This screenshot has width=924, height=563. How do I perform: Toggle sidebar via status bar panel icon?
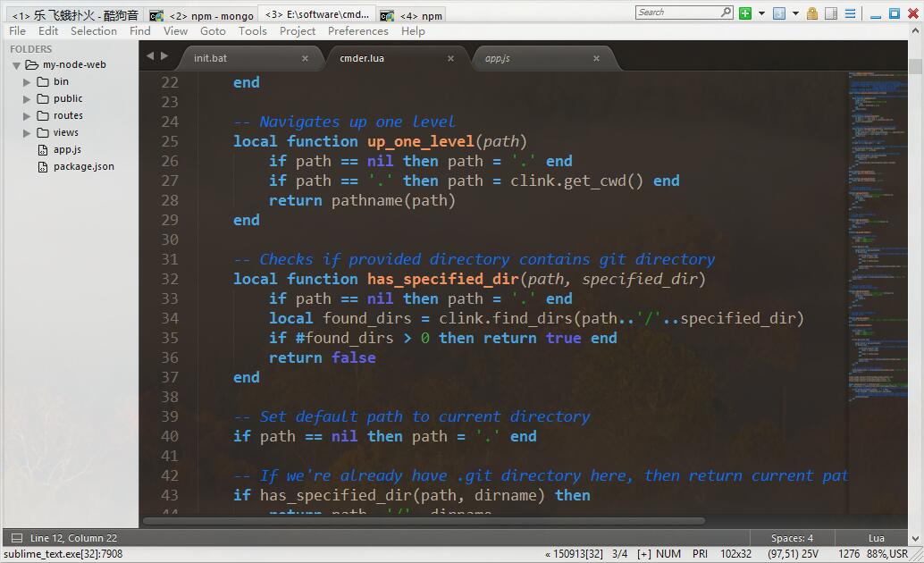pyautogui.click(x=17, y=538)
